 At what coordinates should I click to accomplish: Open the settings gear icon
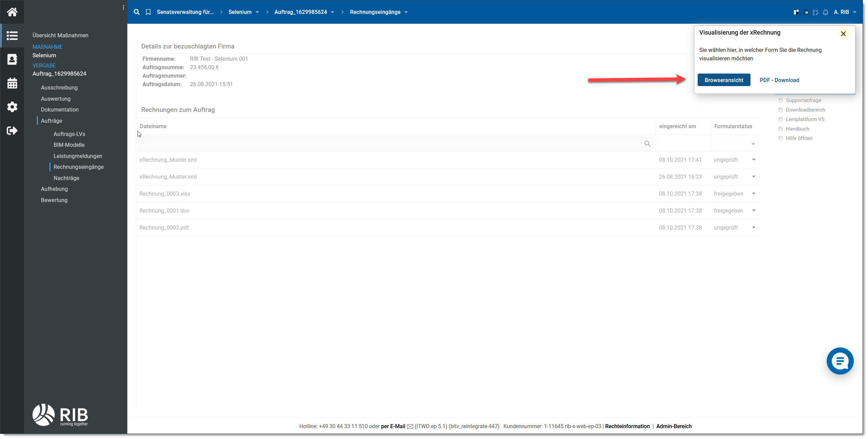pyautogui.click(x=12, y=107)
